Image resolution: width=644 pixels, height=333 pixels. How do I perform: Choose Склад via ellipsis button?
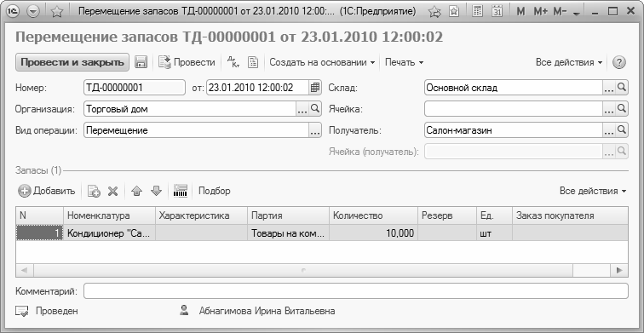[610, 88]
